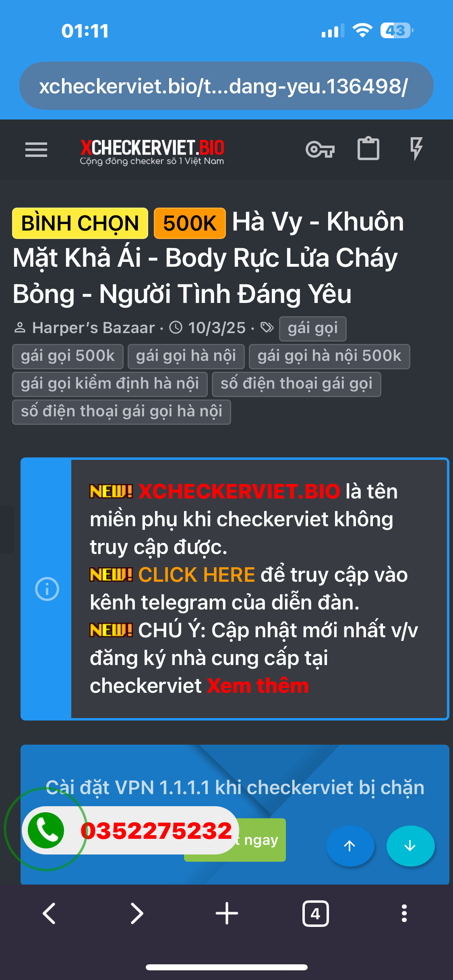Tap the cyan down-arrow scroll button
Image resolution: width=453 pixels, height=980 pixels.
click(x=410, y=846)
